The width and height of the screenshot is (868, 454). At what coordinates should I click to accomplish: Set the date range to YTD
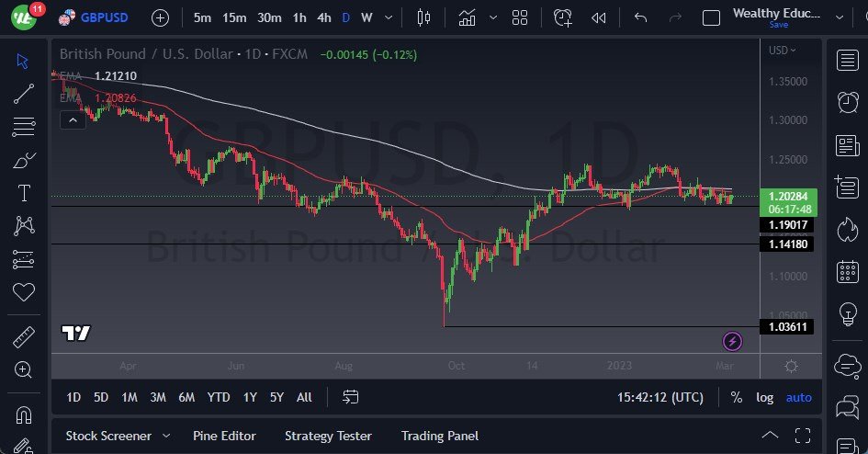[218, 397]
